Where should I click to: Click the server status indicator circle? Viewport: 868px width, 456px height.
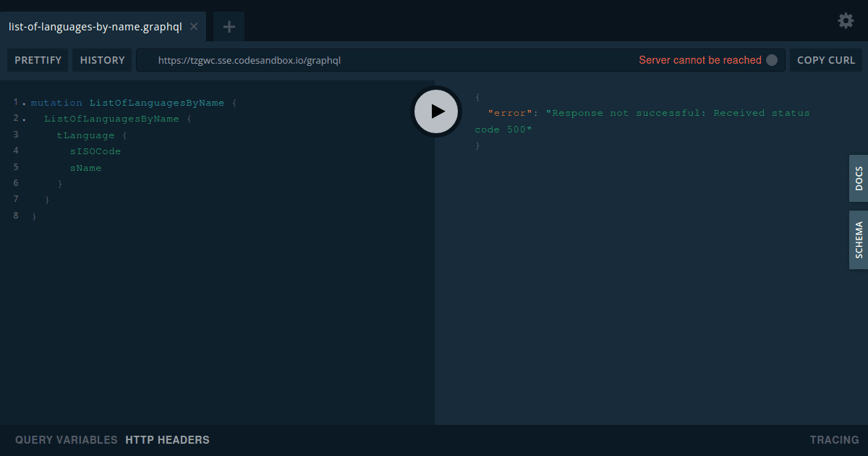(773, 60)
